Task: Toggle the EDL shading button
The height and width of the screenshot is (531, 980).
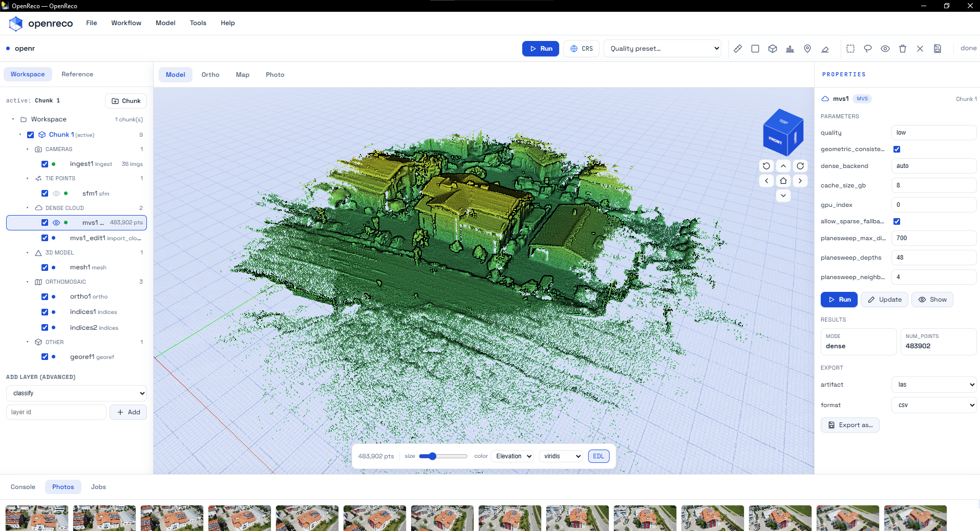Action: coord(599,456)
